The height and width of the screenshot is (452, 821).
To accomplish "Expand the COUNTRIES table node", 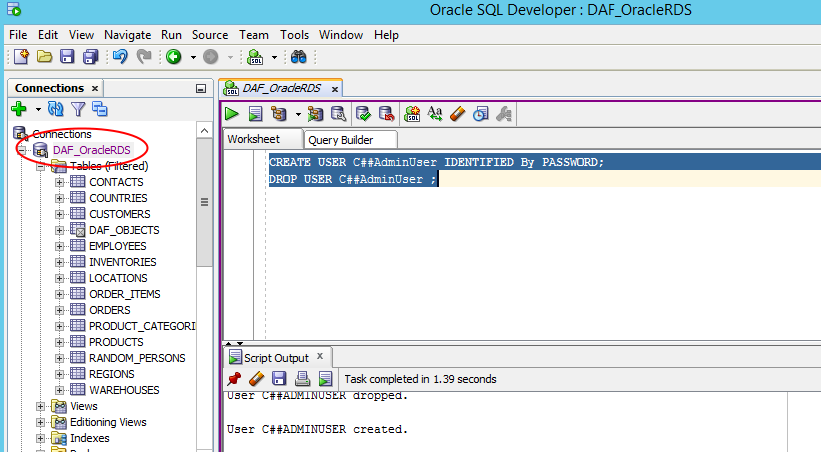I will point(59,199).
